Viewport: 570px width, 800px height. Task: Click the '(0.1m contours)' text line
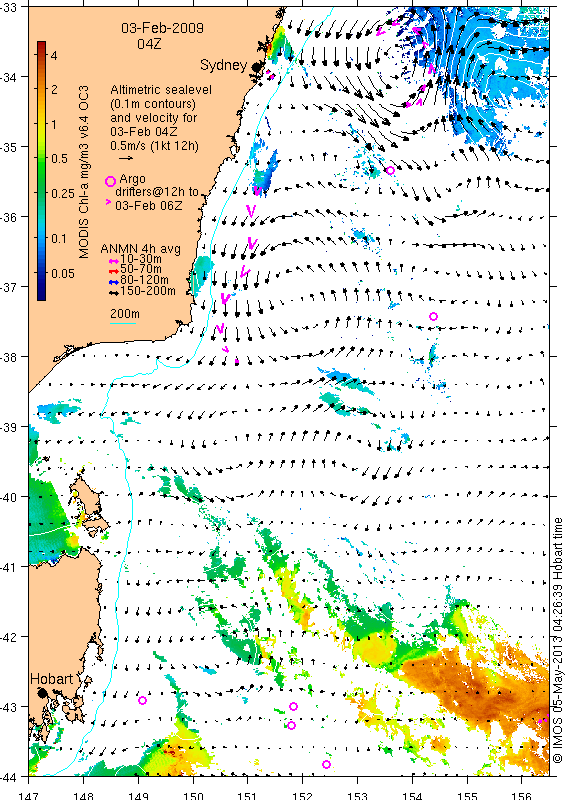point(153,104)
